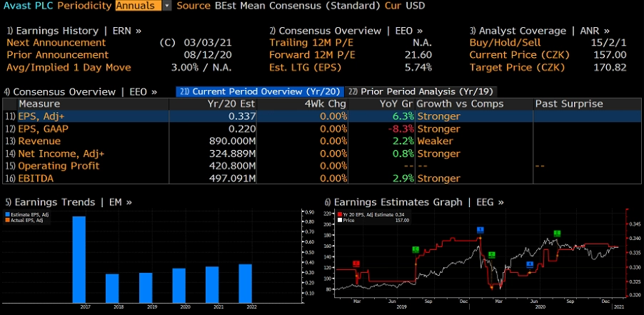Click the red Yr 20 EPS estimate legend swatch

coord(339,214)
